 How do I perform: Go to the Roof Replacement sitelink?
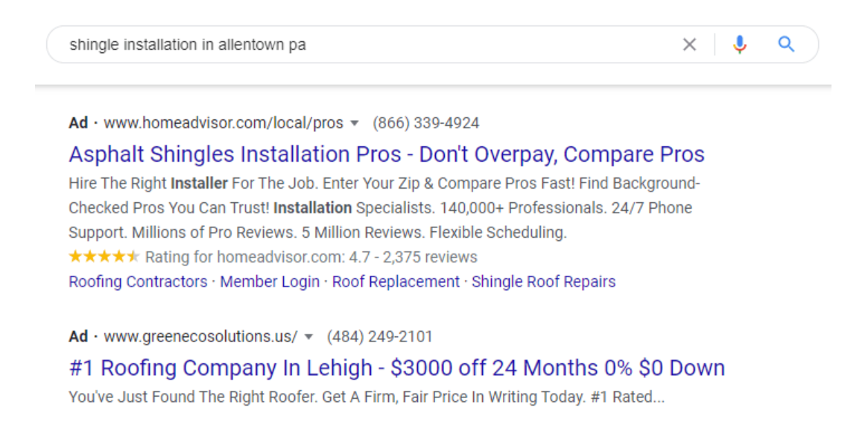pos(396,282)
